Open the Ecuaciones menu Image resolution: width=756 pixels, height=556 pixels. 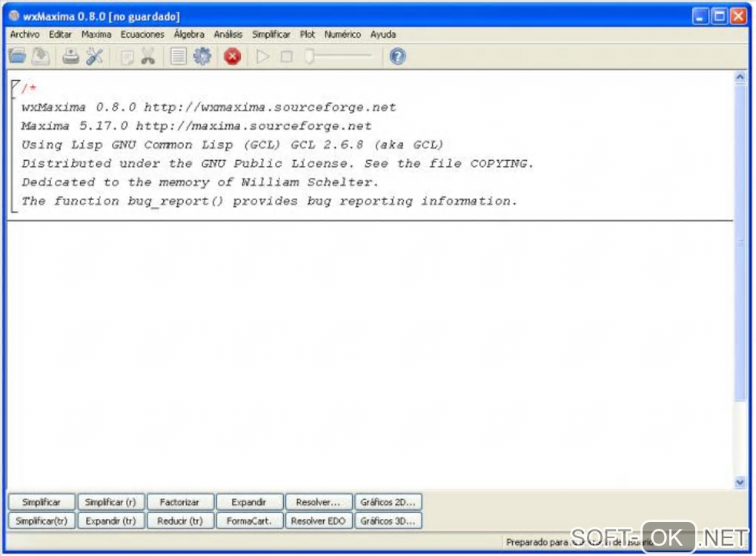(142, 34)
